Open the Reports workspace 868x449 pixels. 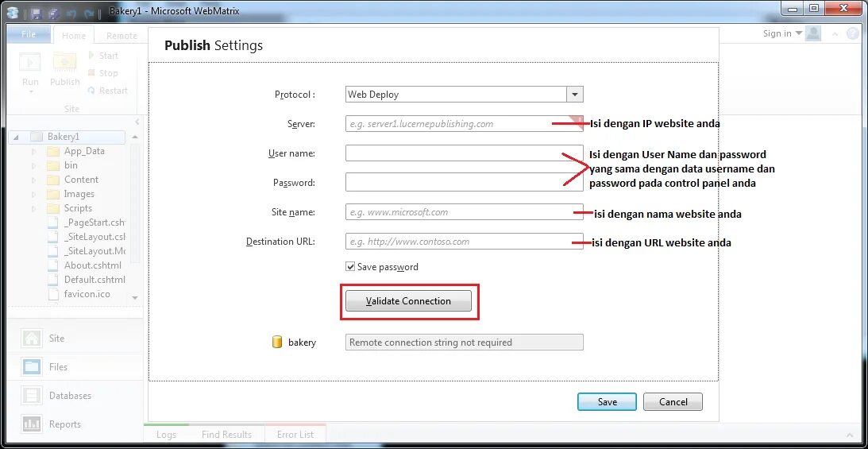75,424
